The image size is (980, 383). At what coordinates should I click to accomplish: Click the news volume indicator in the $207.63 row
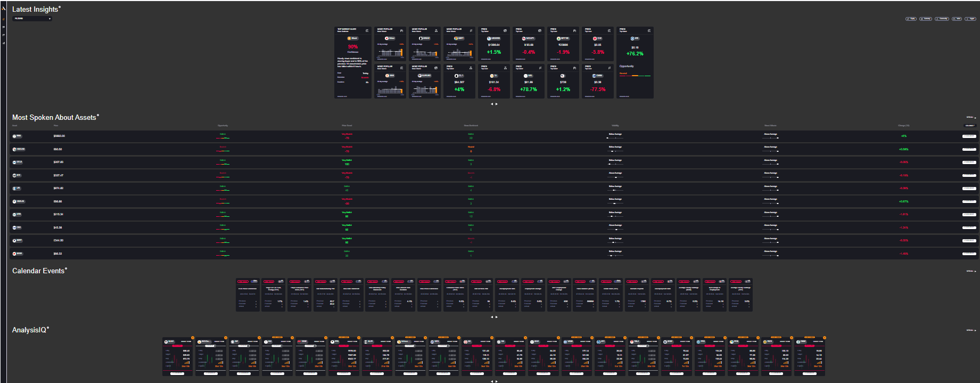pyautogui.click(x=770, y=164)
